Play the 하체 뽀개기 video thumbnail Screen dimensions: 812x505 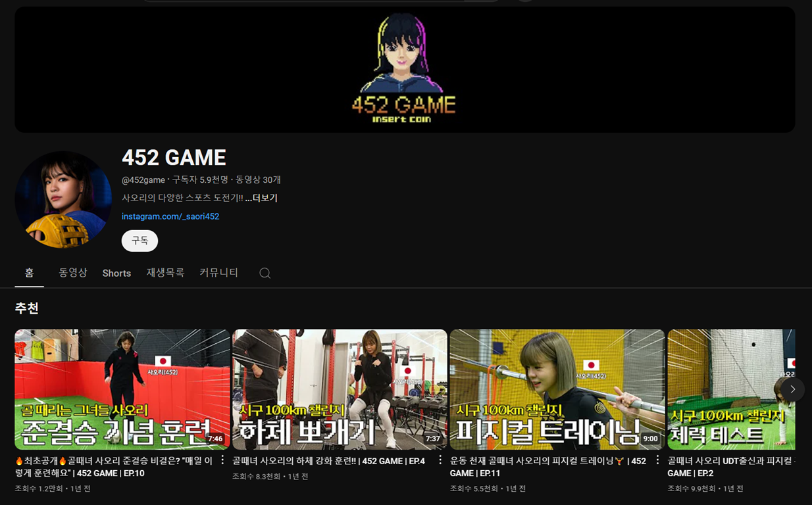(x=340, y=389)
